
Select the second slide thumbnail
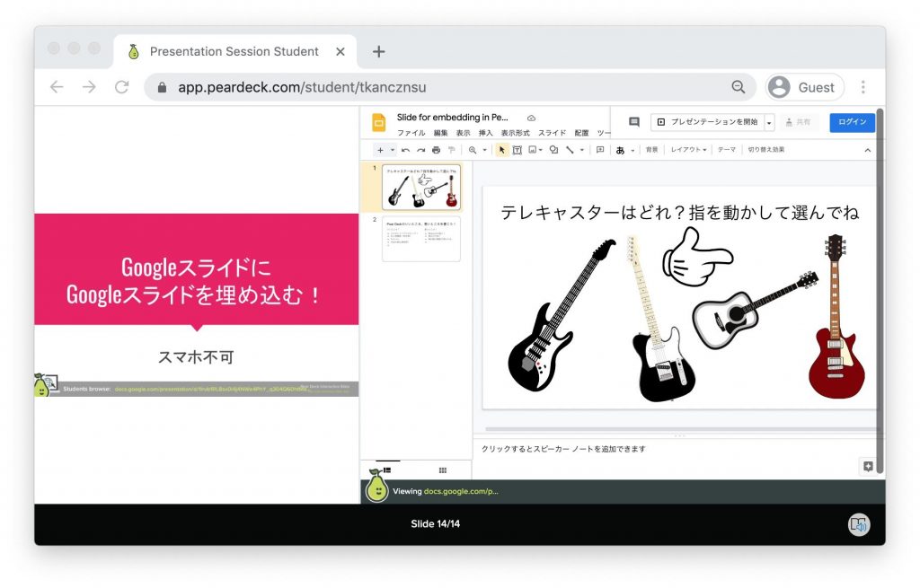[x=420, y=238]
